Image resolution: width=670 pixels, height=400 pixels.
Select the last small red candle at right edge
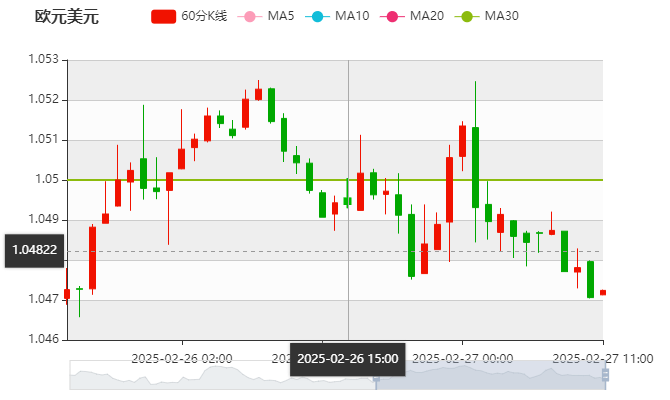pyautogui.click(x=602, y=292)
